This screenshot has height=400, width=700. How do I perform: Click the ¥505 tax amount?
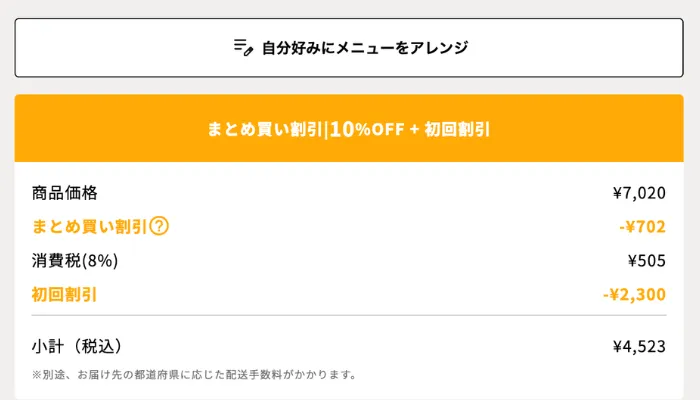(646, 261)
